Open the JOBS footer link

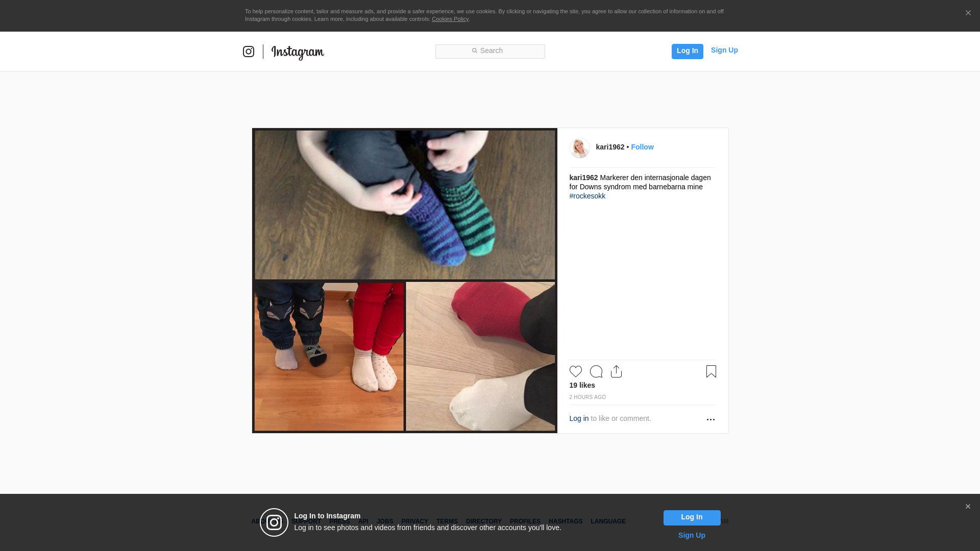click(385, 521)
